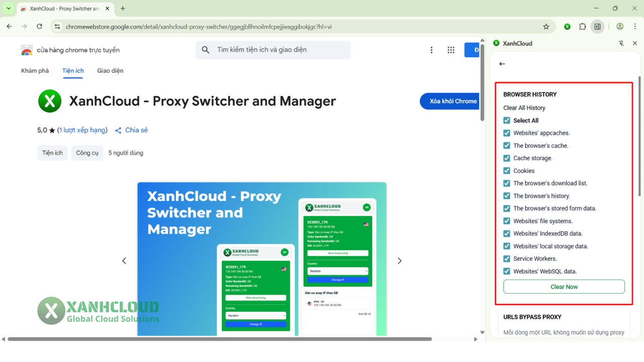Screen dimensions: 644x362
Task: Open the Extensions puzzle icon
Action: point(583,27)
